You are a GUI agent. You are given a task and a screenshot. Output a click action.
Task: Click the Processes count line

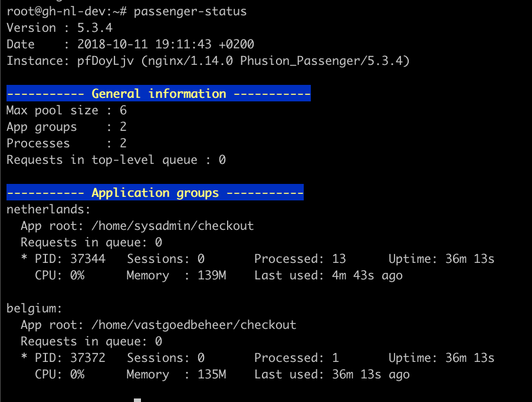coord(67,143)
